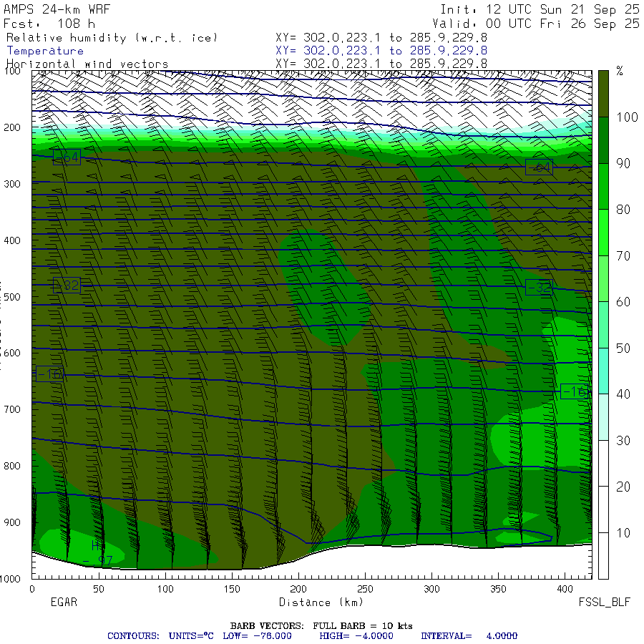Click the 'H' humidity maximum marker near surface
Screen dimensions: 644x644
pyautogui.click(x=95, y=545)
